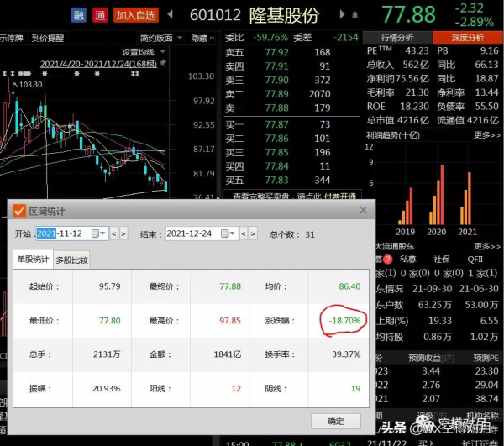This screenshot has height=446, width=504.
Task: Click the ROE value 18.230
Action: 414,107
